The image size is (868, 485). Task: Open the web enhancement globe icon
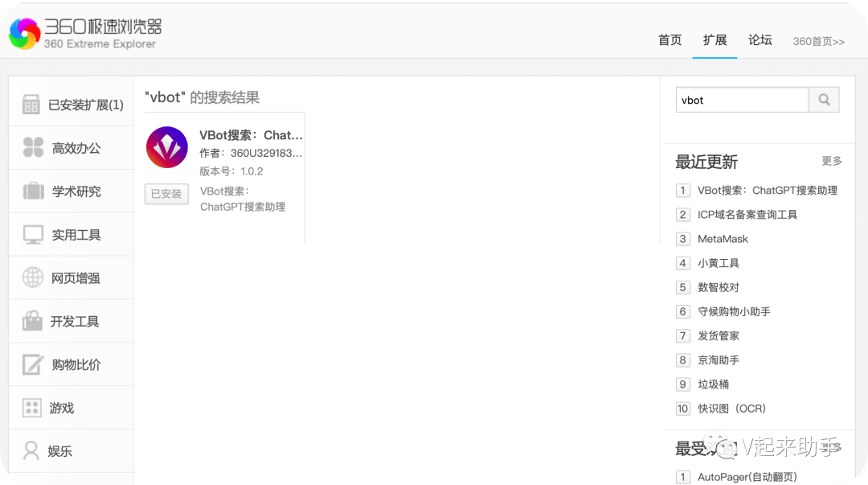33,278
